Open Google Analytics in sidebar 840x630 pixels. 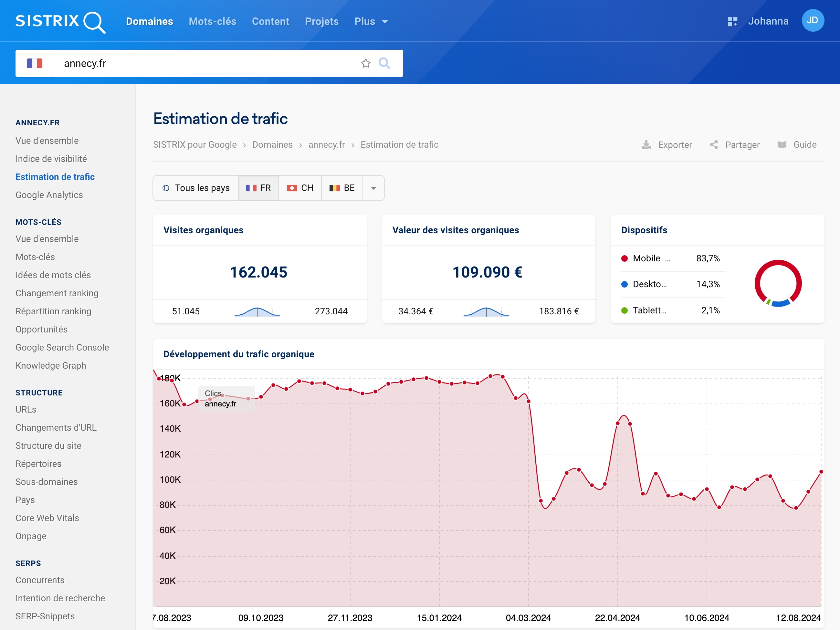click(x=49, y=195)
